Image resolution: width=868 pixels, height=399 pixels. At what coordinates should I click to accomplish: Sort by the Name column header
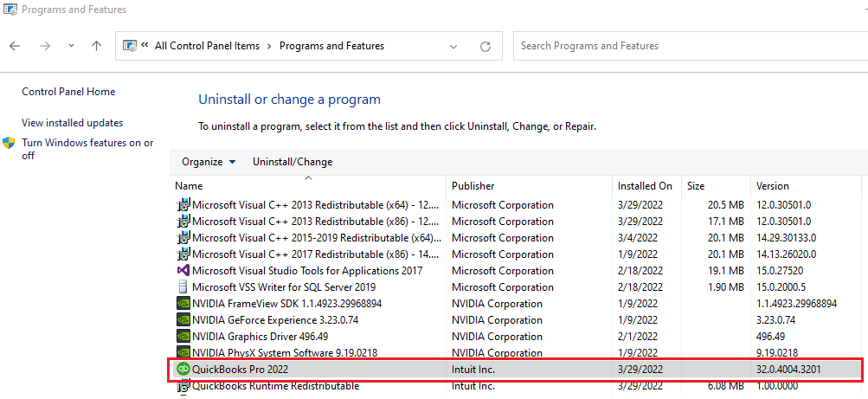pos(309,186)
